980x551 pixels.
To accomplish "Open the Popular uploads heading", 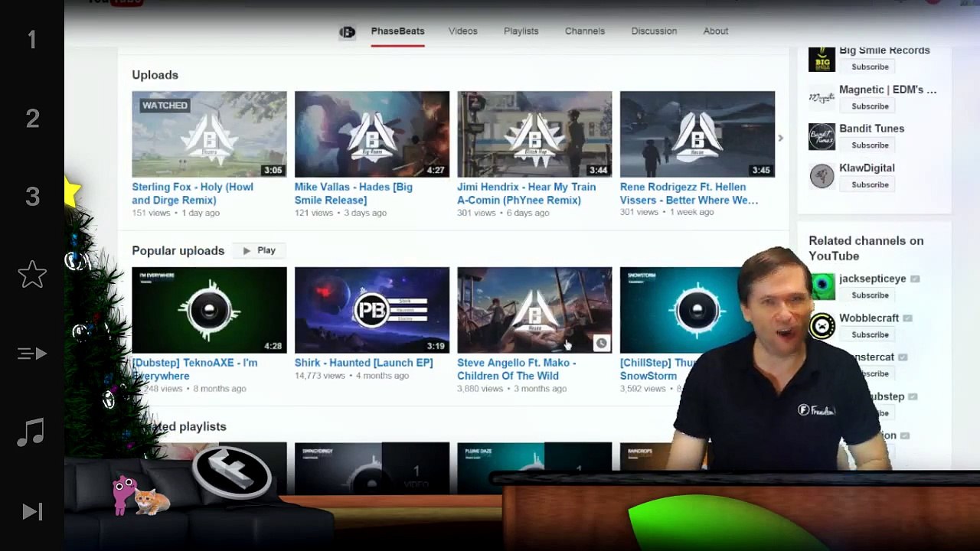I will tap(178, 251).
